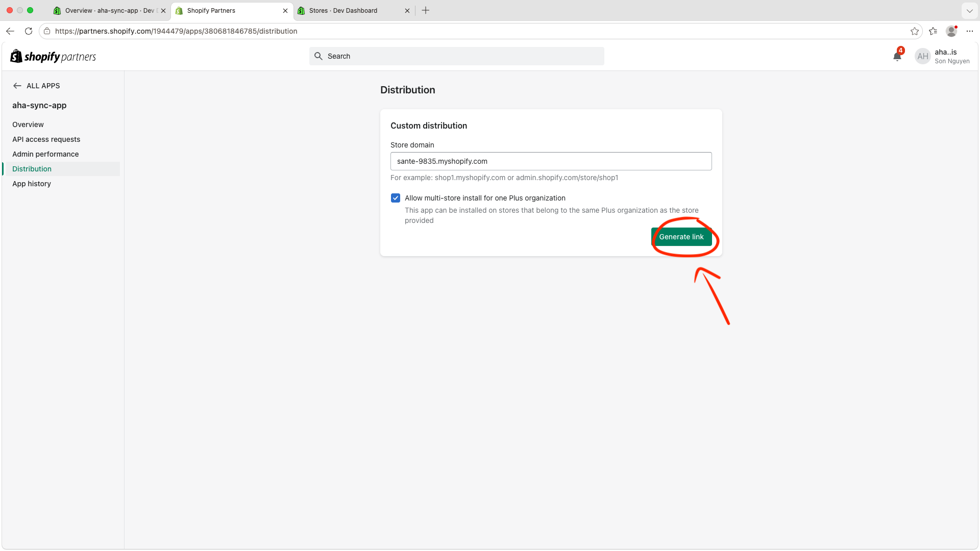Open API access requests page
This screenshot has width=980, height=551.
point(46,139)
